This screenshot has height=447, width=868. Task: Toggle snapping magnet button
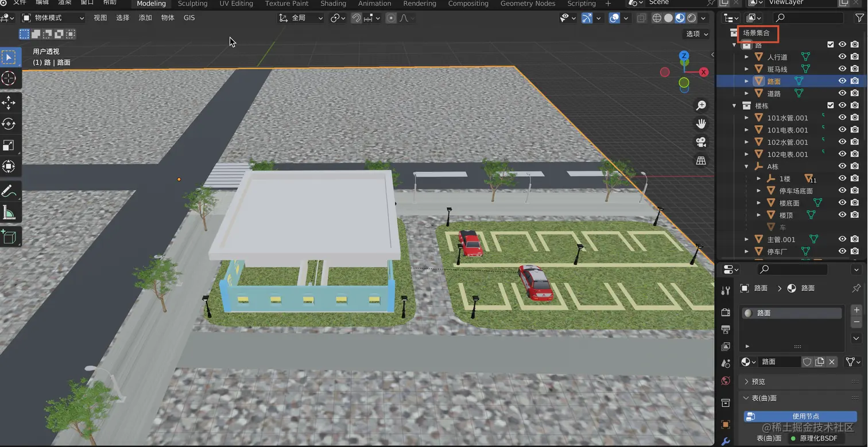(356, 18)
